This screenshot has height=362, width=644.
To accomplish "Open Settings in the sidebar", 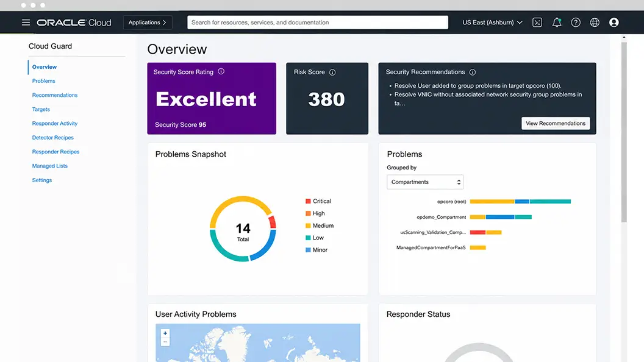I will click(42, 180).
